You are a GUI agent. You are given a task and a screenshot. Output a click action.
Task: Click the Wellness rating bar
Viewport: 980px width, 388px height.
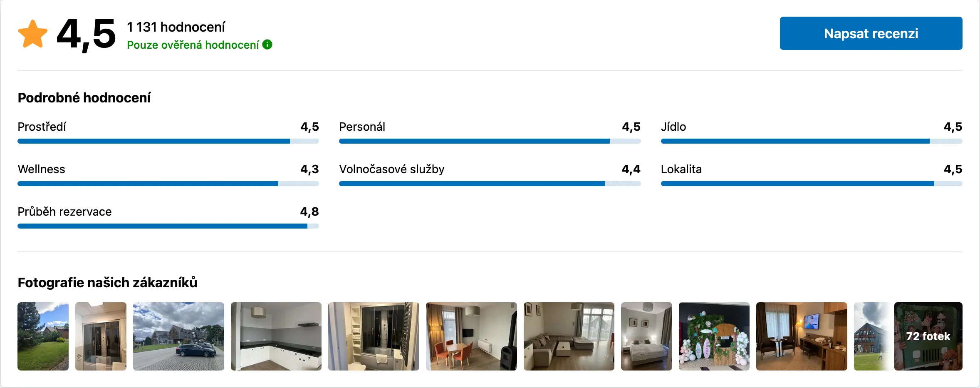[168, 184]
